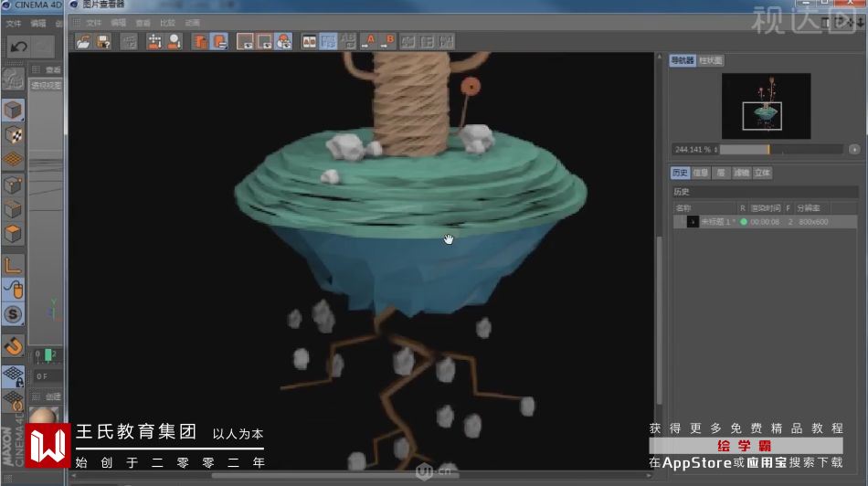Toggle the highlighted swap A/B icon
The width and height of the screenshot is (868, 486).
328,41
